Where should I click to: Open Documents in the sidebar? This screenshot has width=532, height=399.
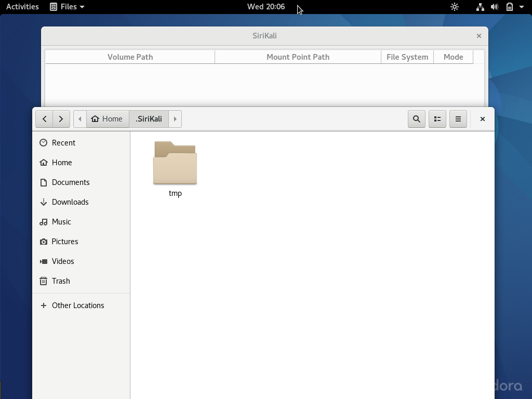coord(82,182)
